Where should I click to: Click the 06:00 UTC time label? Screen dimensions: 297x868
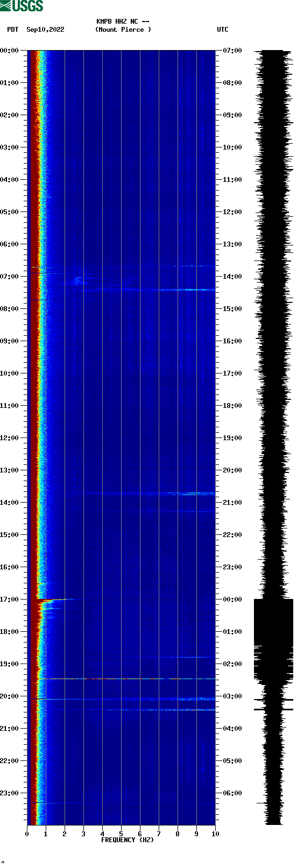tap(232, 793)
